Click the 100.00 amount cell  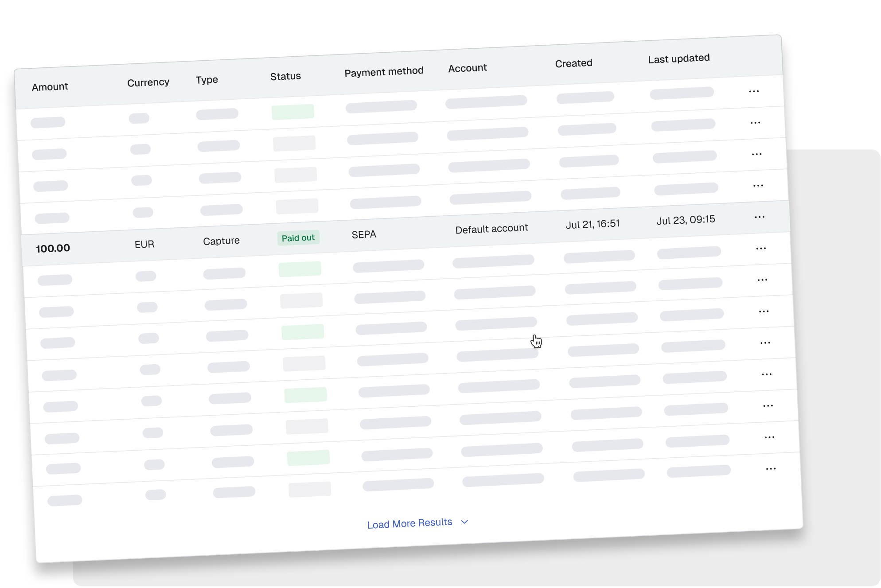pos(53,248)
